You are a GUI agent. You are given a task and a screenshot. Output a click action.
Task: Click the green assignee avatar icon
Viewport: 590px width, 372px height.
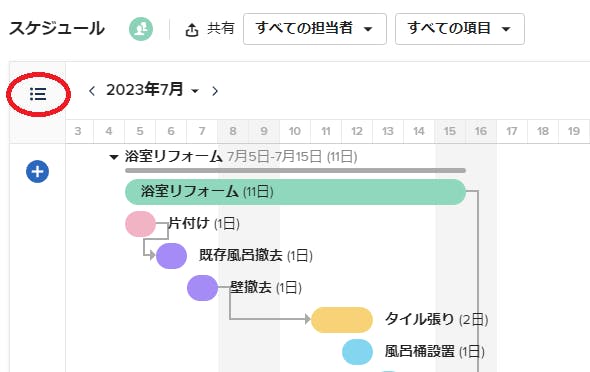click(x=141, y=29)
